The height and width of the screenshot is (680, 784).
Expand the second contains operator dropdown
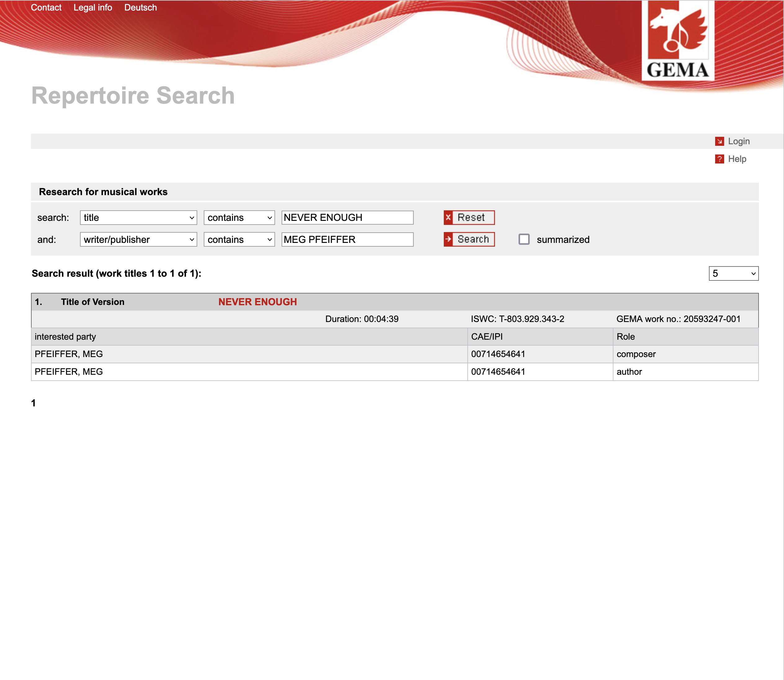(x=239, y=239)
